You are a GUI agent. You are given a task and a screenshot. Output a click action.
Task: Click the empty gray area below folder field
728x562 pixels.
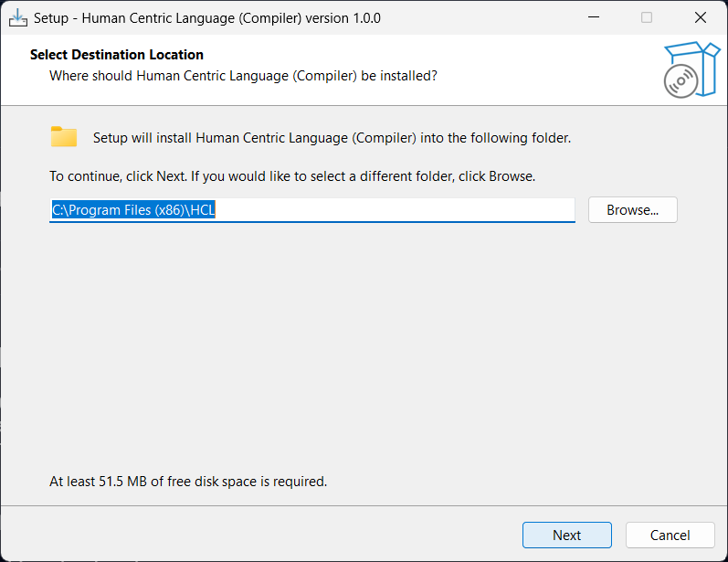tap(364, 347)
